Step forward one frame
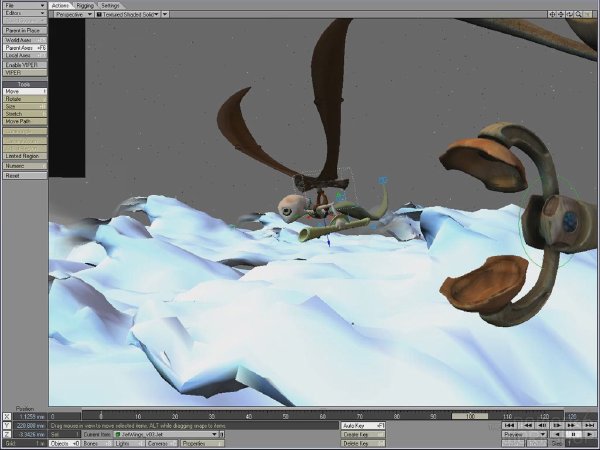Viewport: 600px width, 450px height. pyautogui.click(x=557, y=425)
